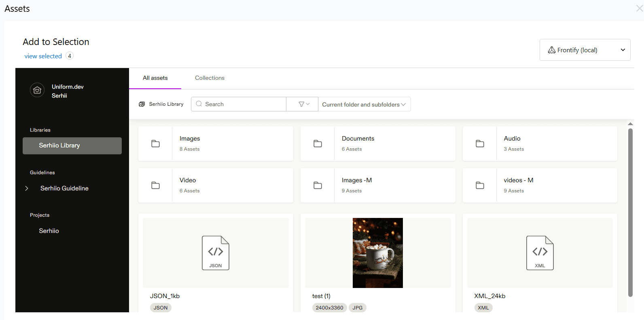Click the Video folder icon

tap(155, 186)
